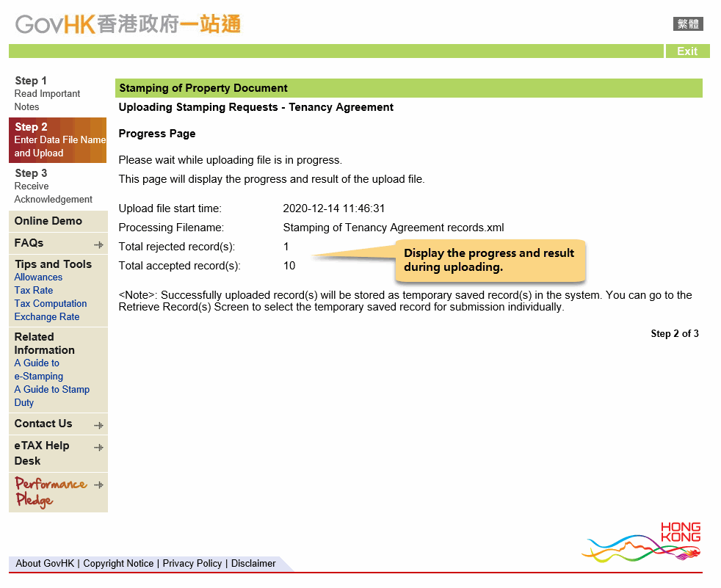This screenshot has height=588, width=721.
Task: Select Step 1 Read Important Notes
Action: [x=47, y=93]
